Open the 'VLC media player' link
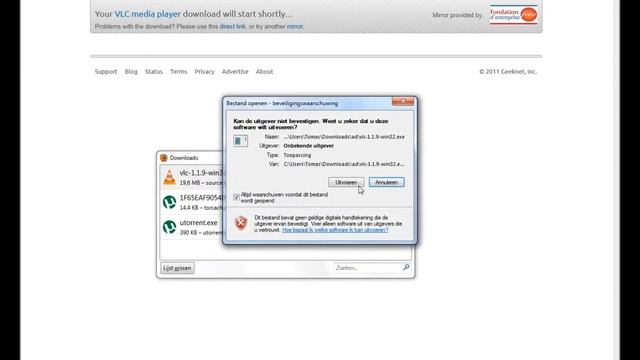640x360 pixels. (x=147, y=14)
